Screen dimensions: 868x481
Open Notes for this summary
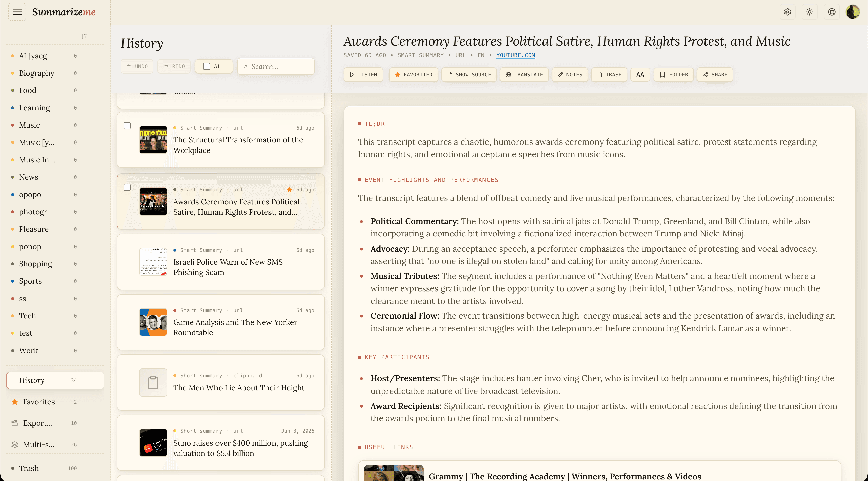pyautogui.click(x=570, y=74)
